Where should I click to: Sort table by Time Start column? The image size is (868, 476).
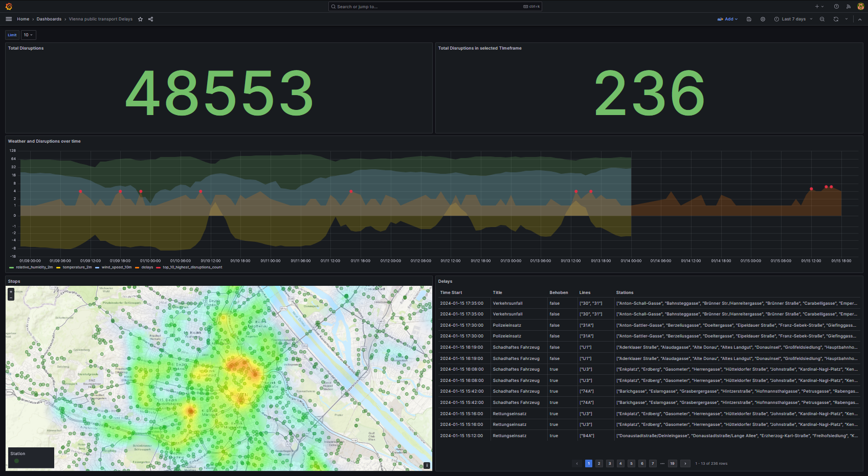(451, 292)
